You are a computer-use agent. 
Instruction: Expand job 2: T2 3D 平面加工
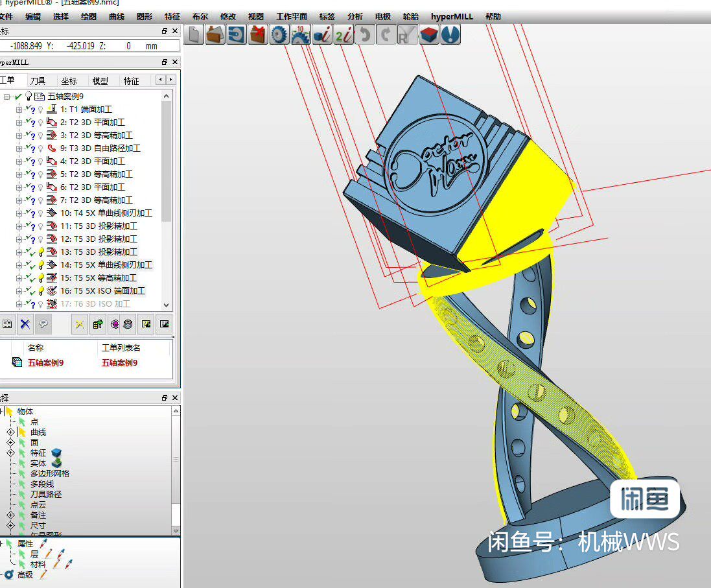pyautogui.click(x=19, y=123)
